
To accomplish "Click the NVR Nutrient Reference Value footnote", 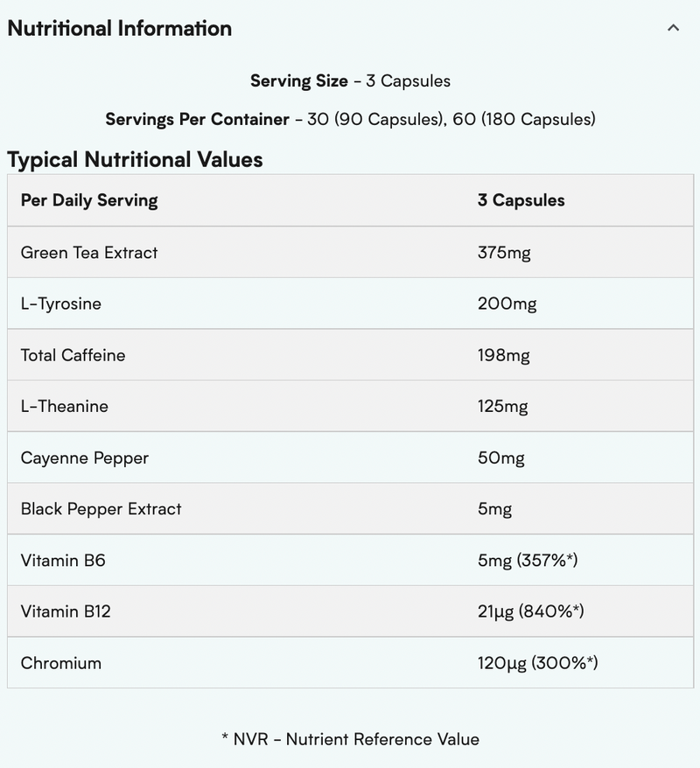I will tap(350, 739).
